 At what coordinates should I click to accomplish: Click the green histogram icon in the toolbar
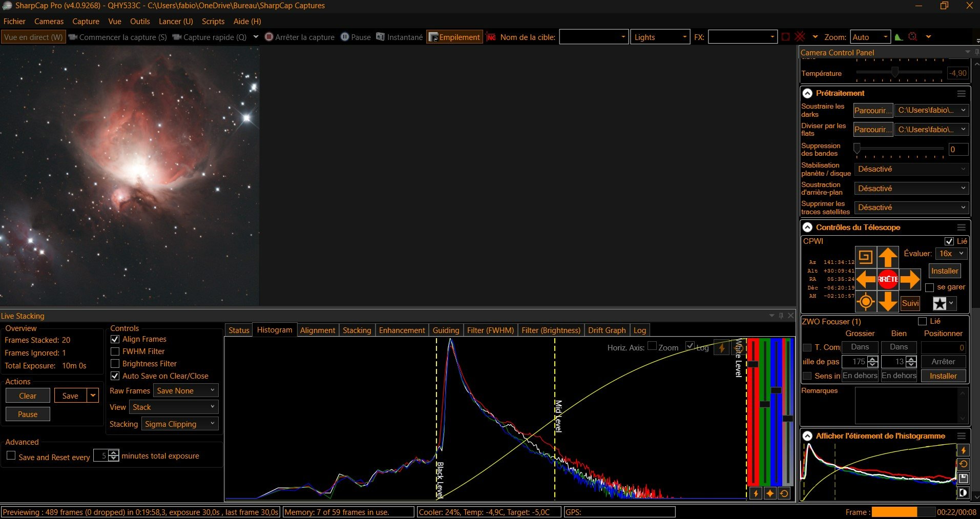pos(899,37)
